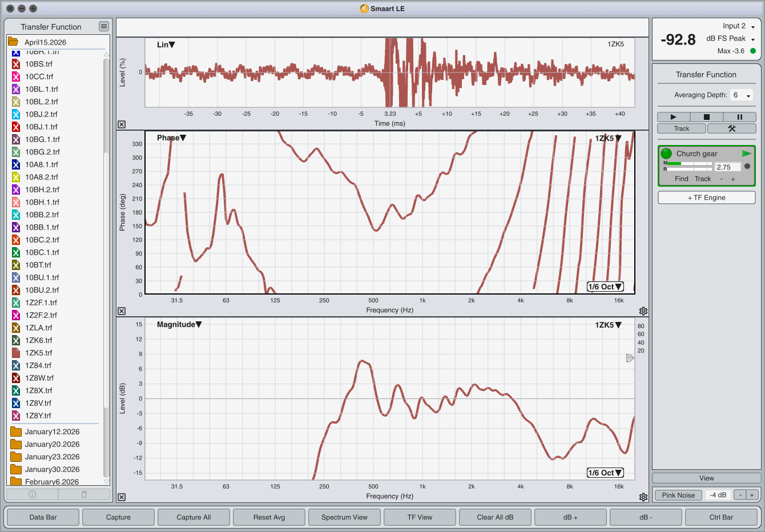Open 1ZK5 trace dropdown in Magnitude graph
Viewport: 765px width, 532px height.
click(609, 325)
